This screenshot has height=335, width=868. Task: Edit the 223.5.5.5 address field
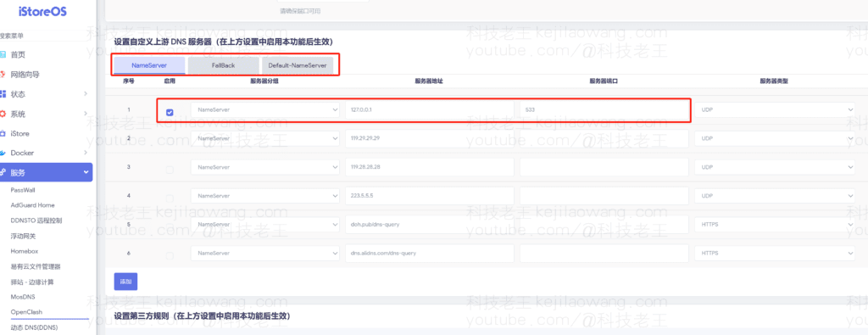430,195
